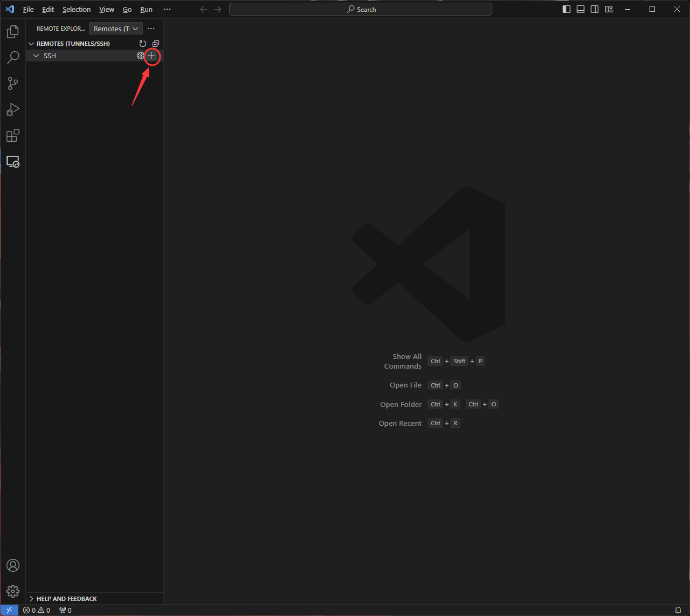Click the New Remote plus icon
The width and height of the screenshot is (690, 616).
(x=151, y=56)
